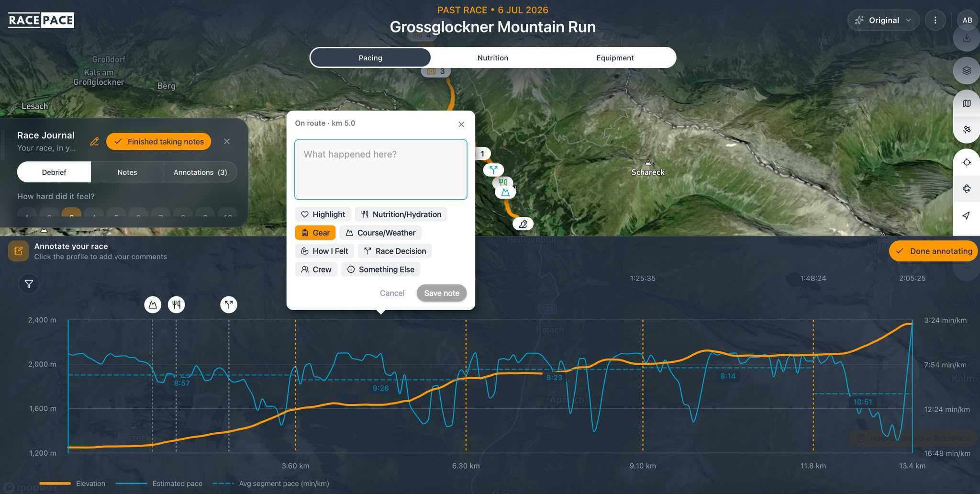This screenshot has height=494, width=980.
Task: Select the mountain annotation marker above the chart
Action: click(153, 304)
